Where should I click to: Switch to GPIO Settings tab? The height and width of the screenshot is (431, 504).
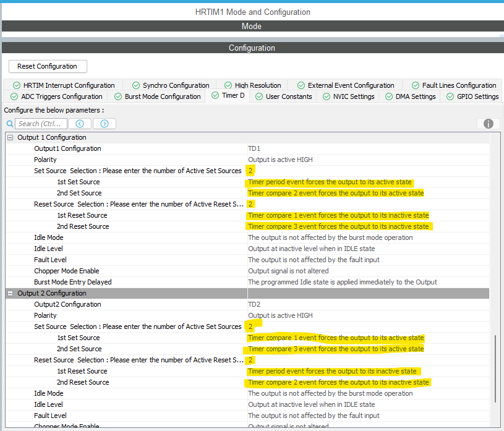[472, 96]
